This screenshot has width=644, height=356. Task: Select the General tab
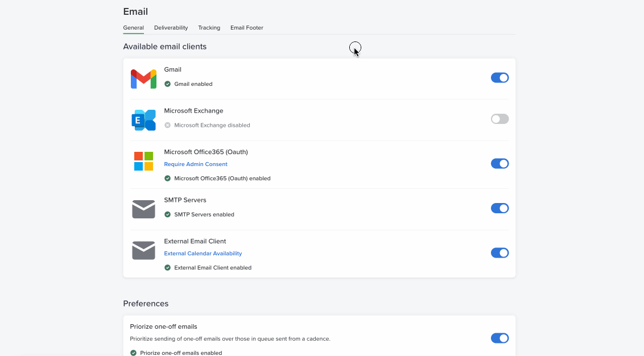[134, 27]
